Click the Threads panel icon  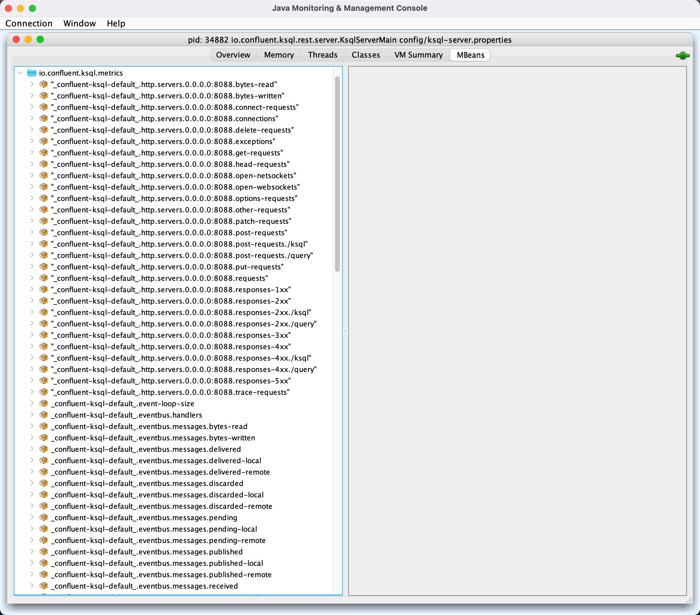coord(322,54)
